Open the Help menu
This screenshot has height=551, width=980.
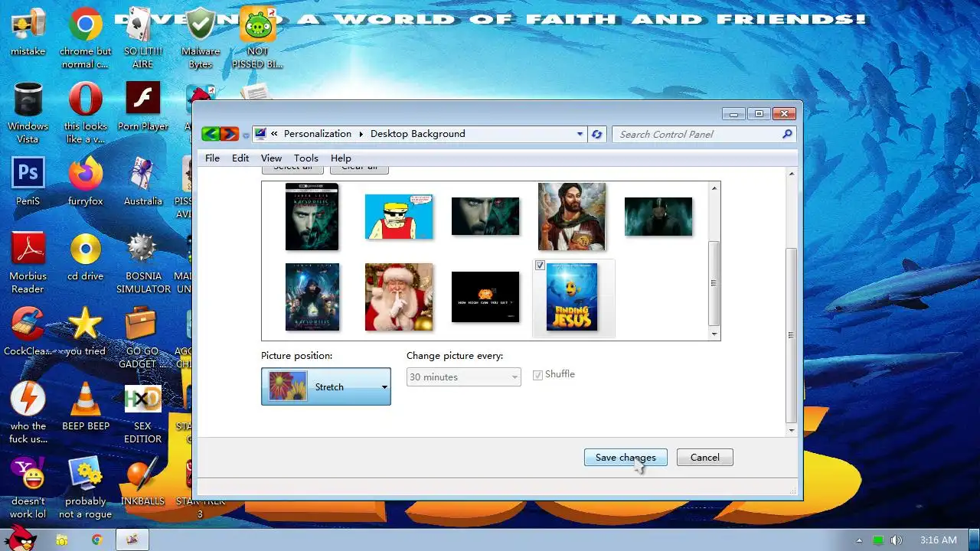tap(341, 158)
